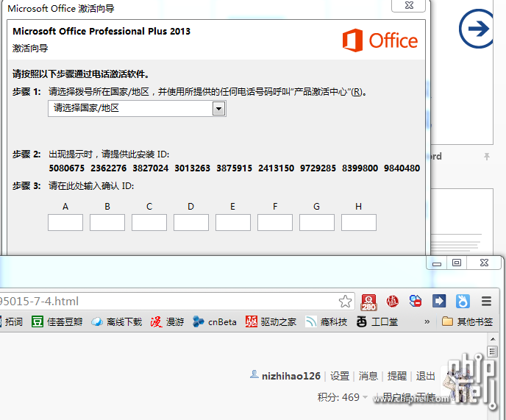Expand the 积分: 469 points dropdown
The height and width of the screenshot is (420, 506).
343,397
